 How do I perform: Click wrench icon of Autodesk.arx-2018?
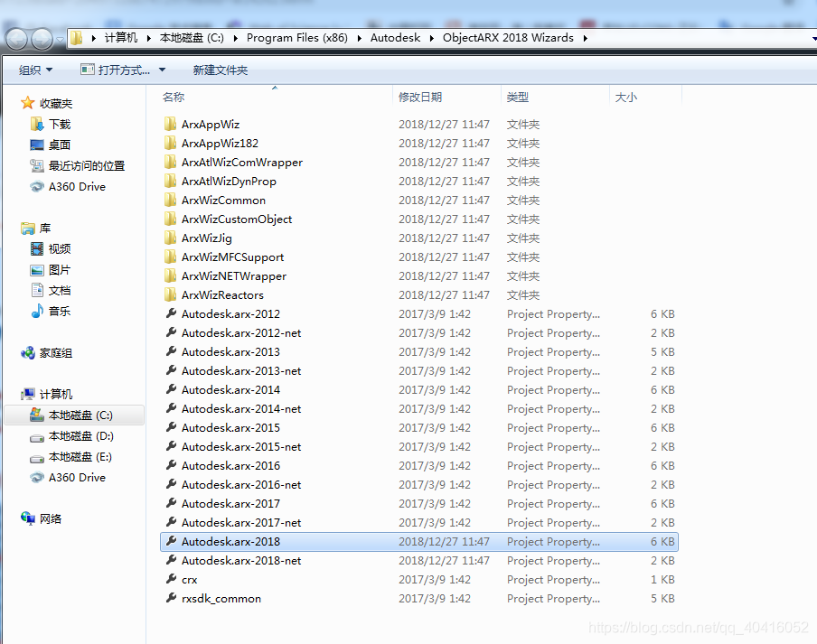[171, 541]
